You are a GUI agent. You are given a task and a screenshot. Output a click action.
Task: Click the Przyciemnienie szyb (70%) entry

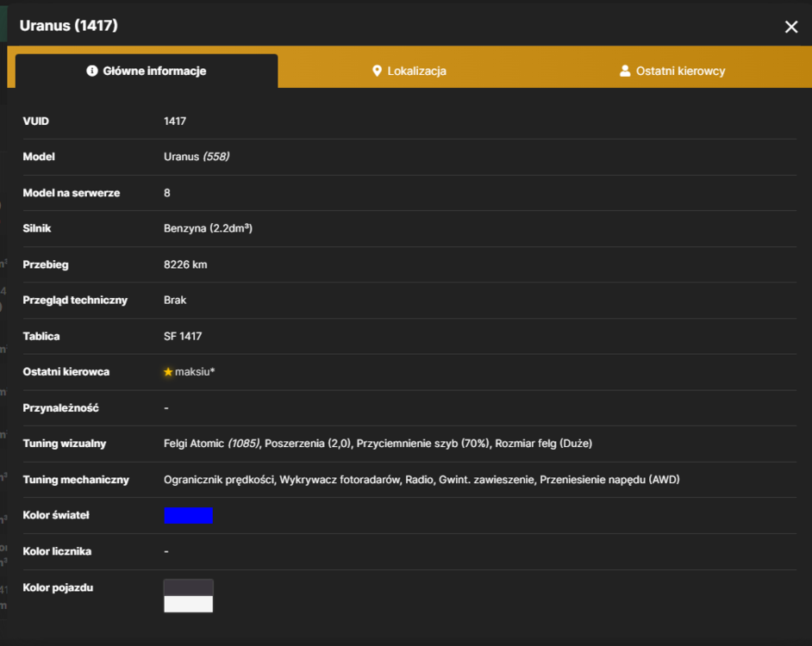click(x=422, y=444)
